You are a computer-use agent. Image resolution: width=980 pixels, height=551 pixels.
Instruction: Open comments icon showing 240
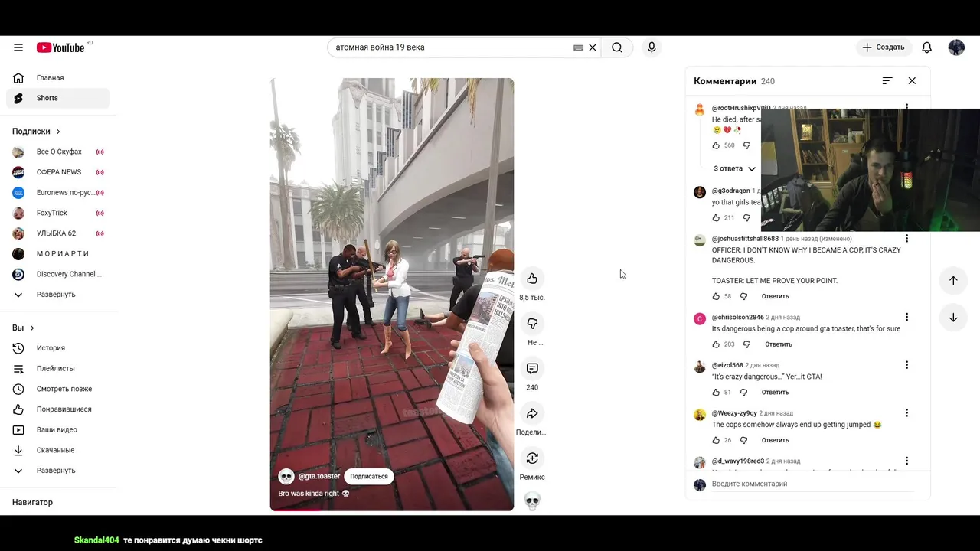(532, 369)
